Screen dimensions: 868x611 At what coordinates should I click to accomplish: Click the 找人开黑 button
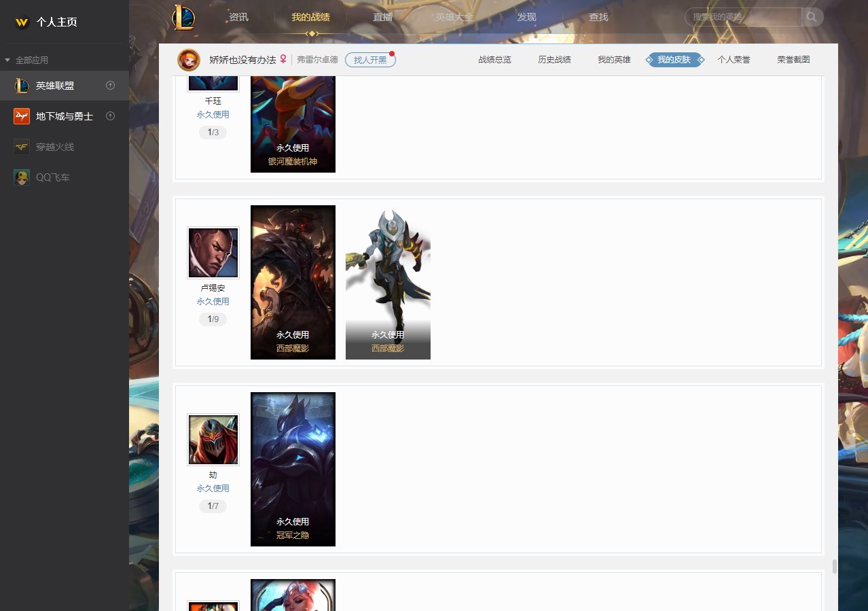[x=370, y=60]
